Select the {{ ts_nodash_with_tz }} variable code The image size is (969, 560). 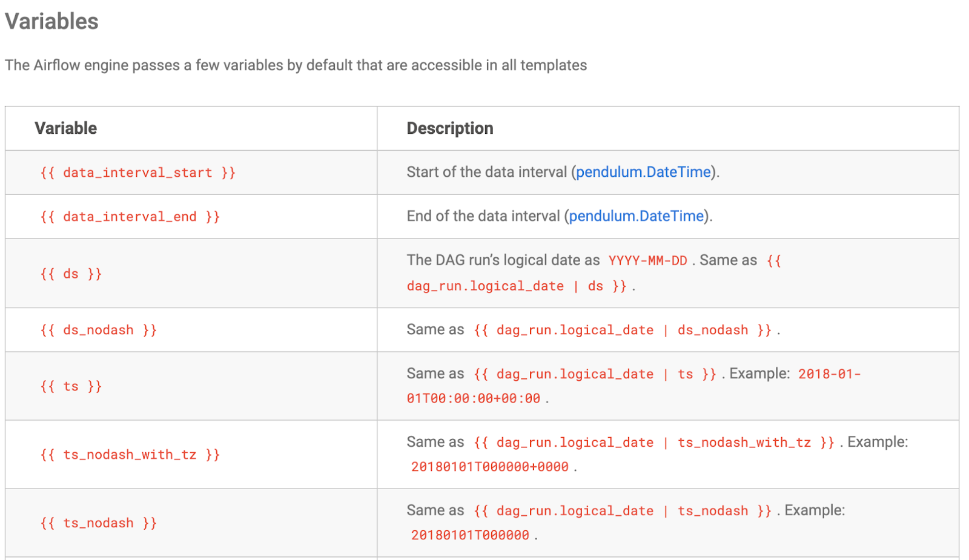coord(130,455)
